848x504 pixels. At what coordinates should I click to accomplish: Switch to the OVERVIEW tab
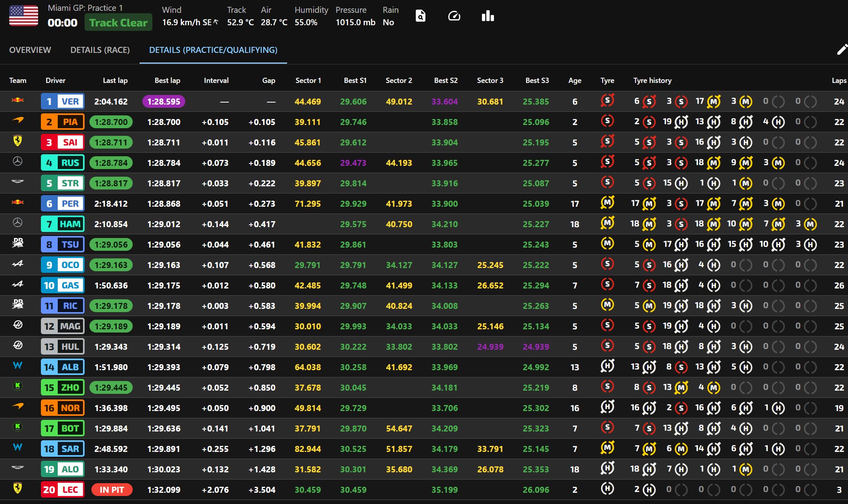pyautogui.click(x=30, y=50)
